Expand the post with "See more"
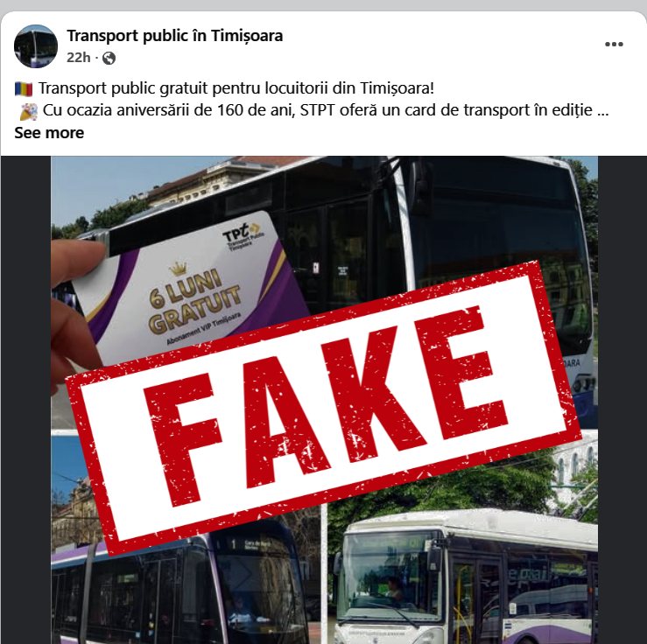The height and width of the screenshot is (644, 647). tap(49, 133)
